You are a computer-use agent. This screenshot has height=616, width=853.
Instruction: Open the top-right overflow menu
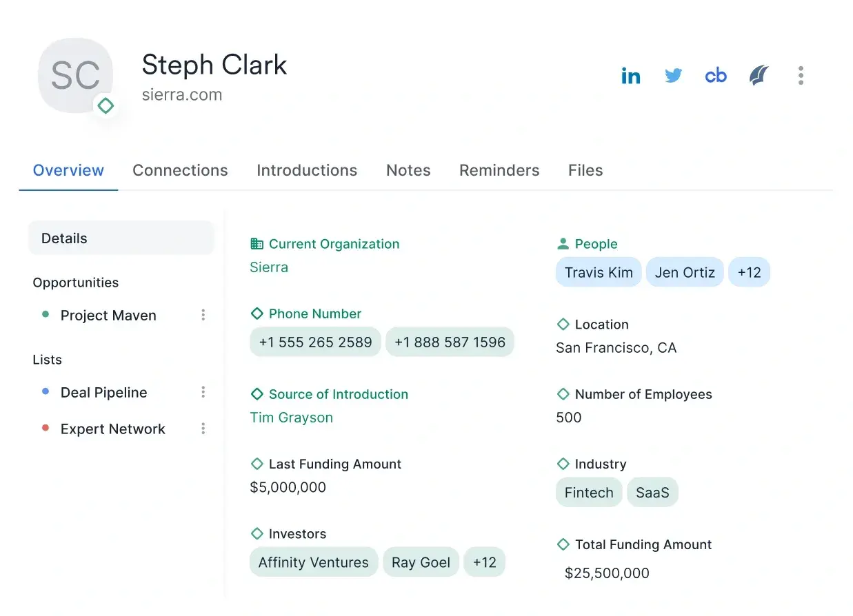(801, 76)
